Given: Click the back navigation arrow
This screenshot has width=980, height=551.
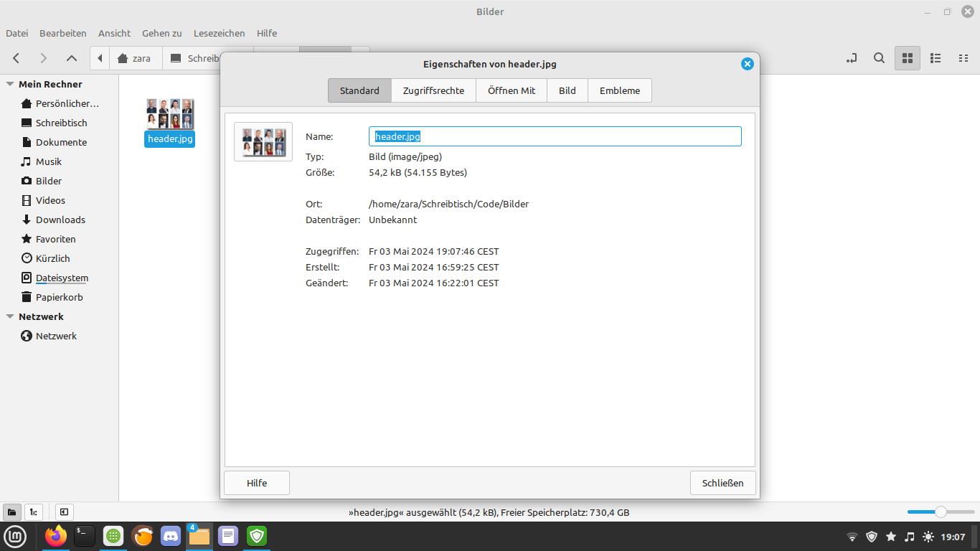Looking at the screenshot, I should click(x=17, y=58).
